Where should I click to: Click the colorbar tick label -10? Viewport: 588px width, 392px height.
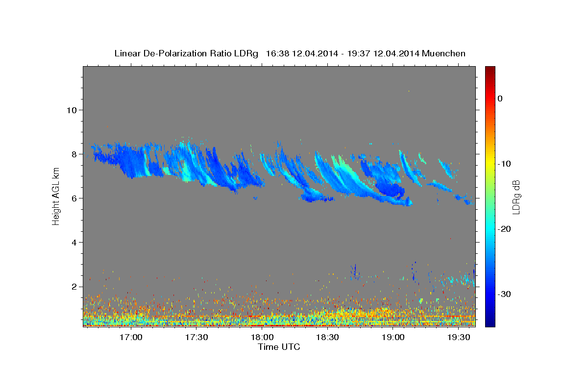click(504, 164)
